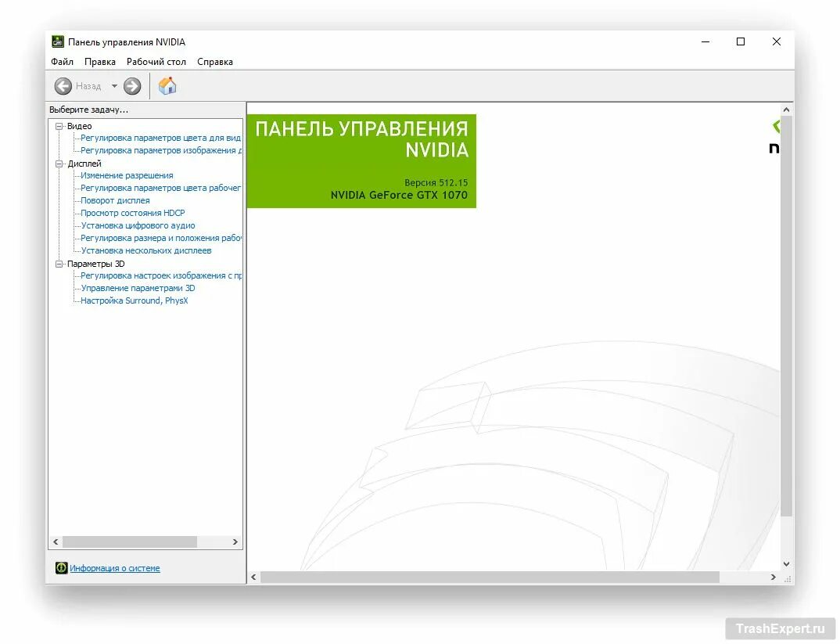Viewport: 840px width, 644px height.
Task: Open Регулировка размера и положения рабочего стола
Action: pyautogui.click(x=160, y=239)
